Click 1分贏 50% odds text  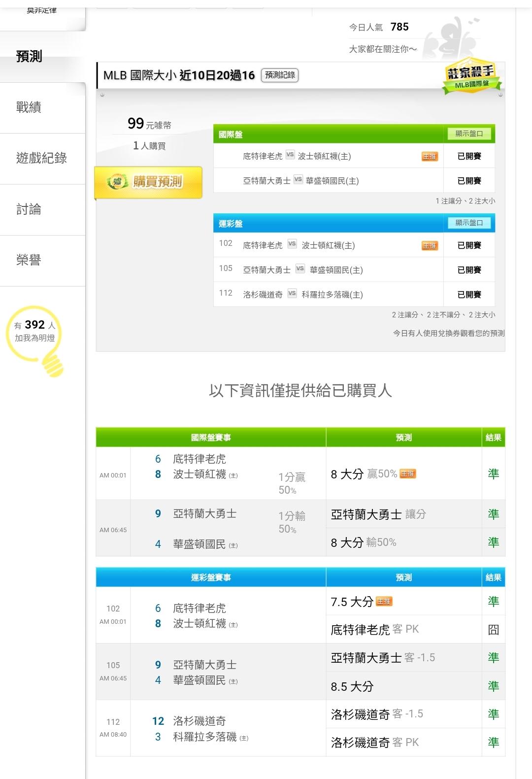click(292, 483)
